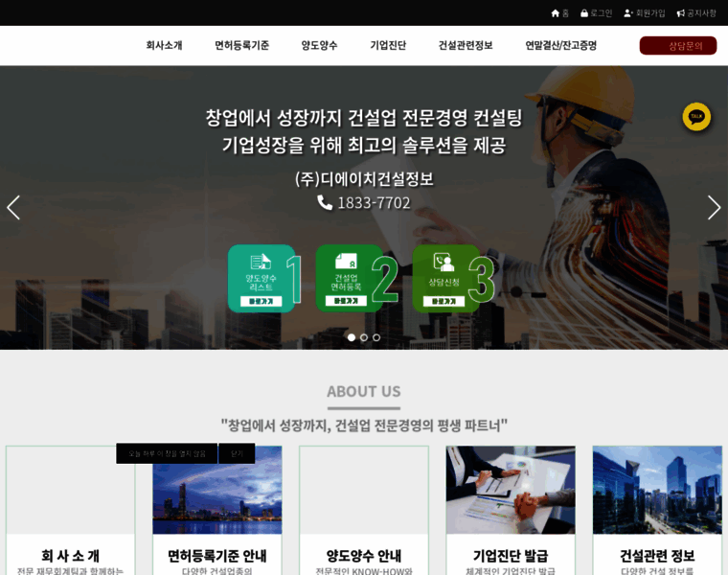Screen dimensions: 728x575
Task: Click the 면허등록기준 안내 title
Action: [x=217, y=556]
